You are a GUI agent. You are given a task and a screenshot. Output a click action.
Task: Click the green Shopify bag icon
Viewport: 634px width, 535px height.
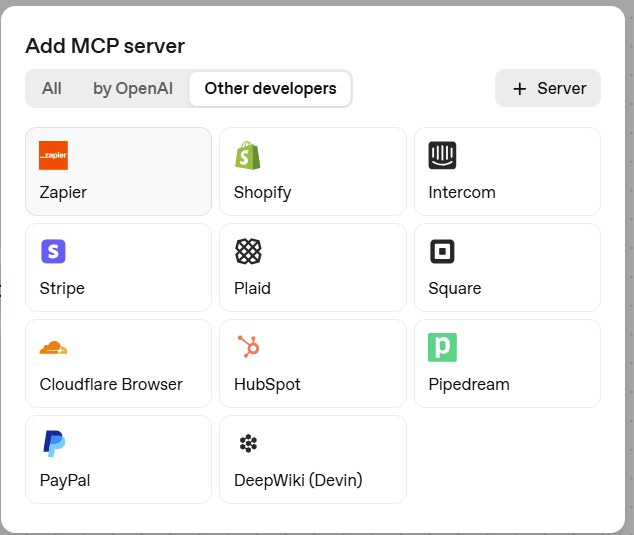[x=248, y=155]
